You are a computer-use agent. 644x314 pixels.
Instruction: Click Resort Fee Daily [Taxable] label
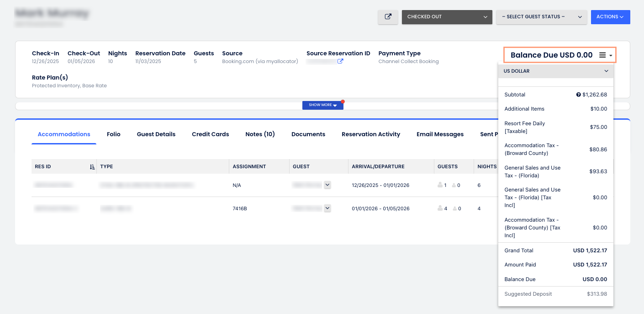(525, 128)
